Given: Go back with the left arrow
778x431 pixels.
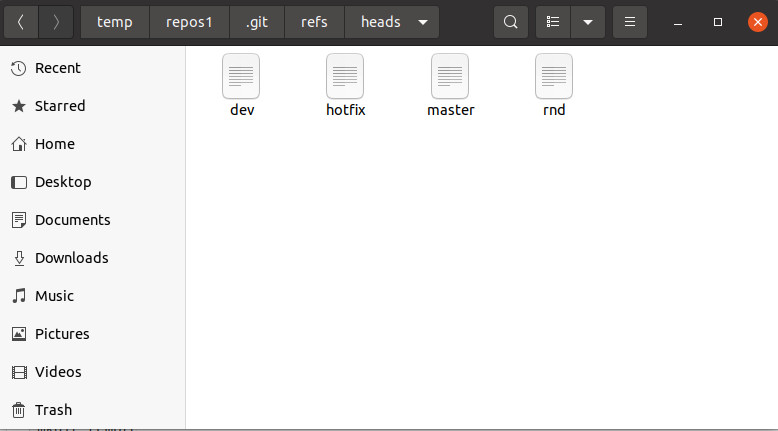Looking at the screenshot, I should [x=21, y=22].
